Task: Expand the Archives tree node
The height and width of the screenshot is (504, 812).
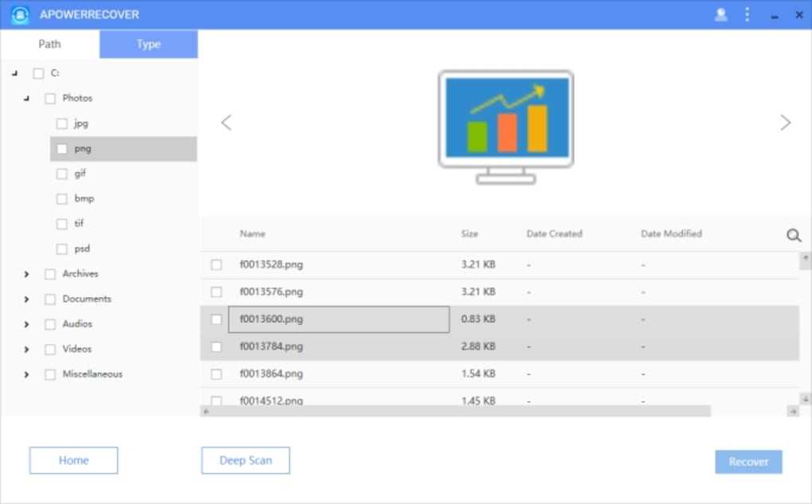Action: point(26,275)
